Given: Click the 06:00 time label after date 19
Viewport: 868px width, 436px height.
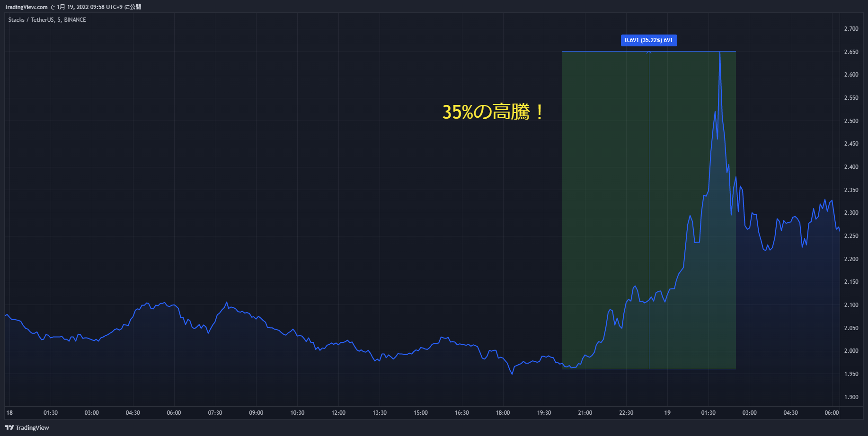Looking at the screenshot, I should pos(832,413).
